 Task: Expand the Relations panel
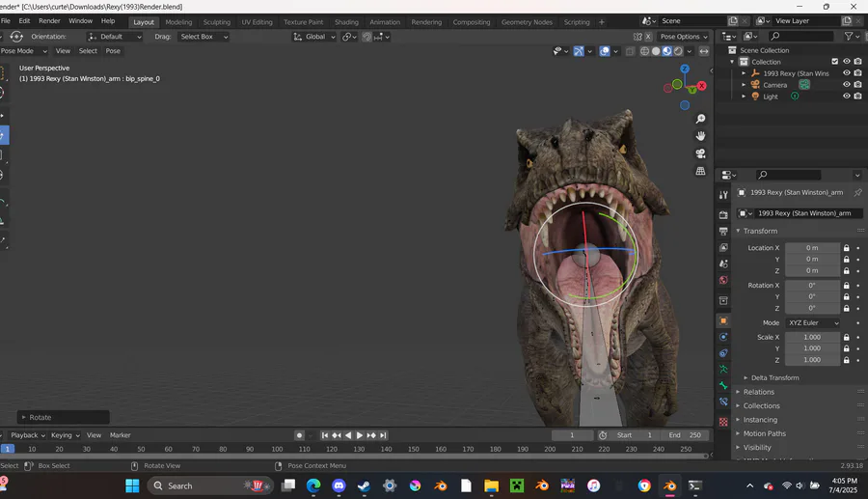(758, 392)
